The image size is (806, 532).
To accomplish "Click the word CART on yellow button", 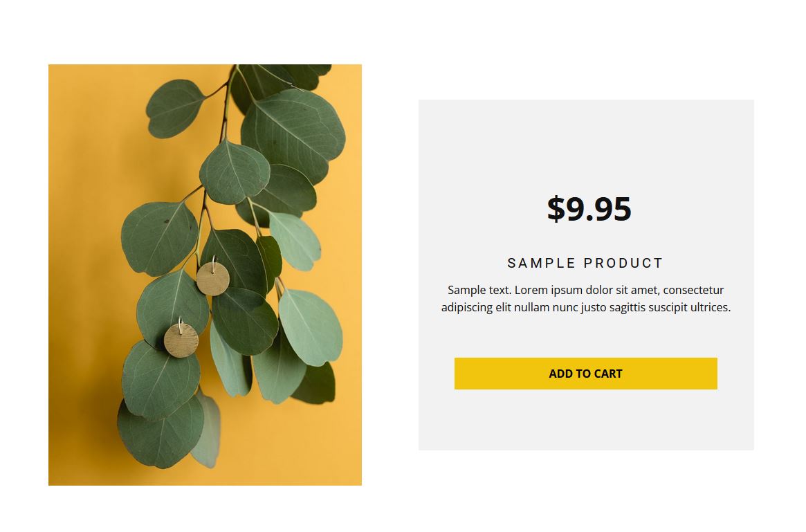I will pos(608,374).
